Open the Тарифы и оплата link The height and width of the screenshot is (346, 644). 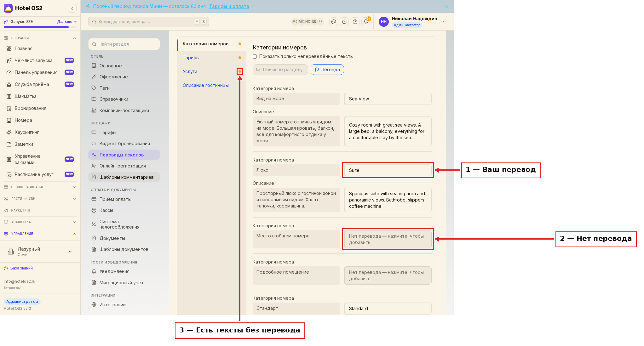click(x=229, y=6)
